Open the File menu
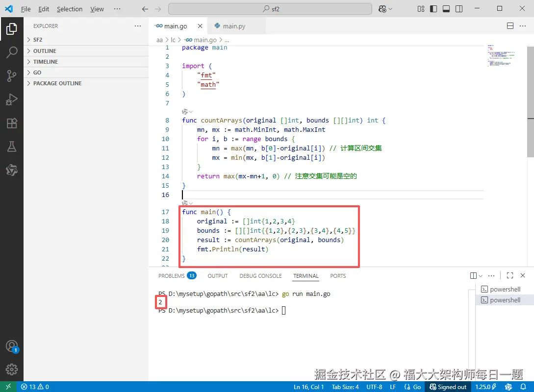This screenshot has width=534, height=392. point(25,9)
